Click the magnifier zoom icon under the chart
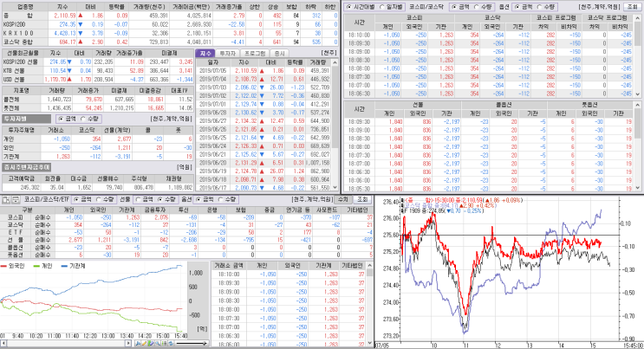 pyautogui.click(x=158, y=343)
